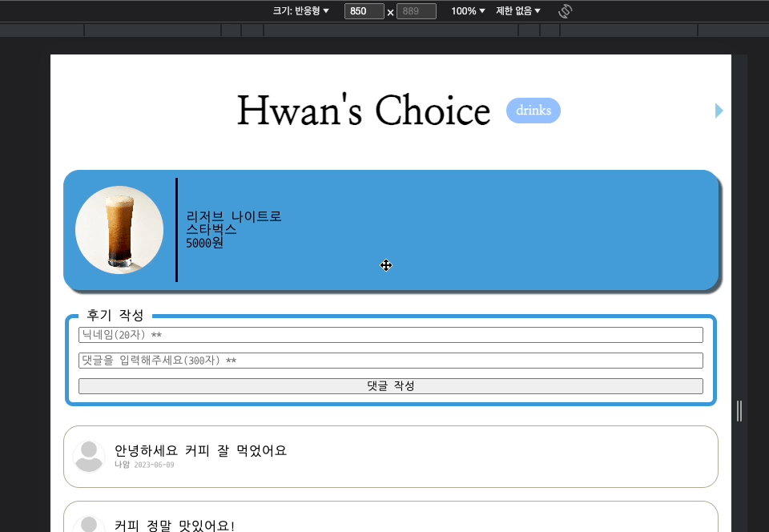Focus the 닉네임(20자) nickname input
This screenshot has width=769, height=532.
(390, 335)
